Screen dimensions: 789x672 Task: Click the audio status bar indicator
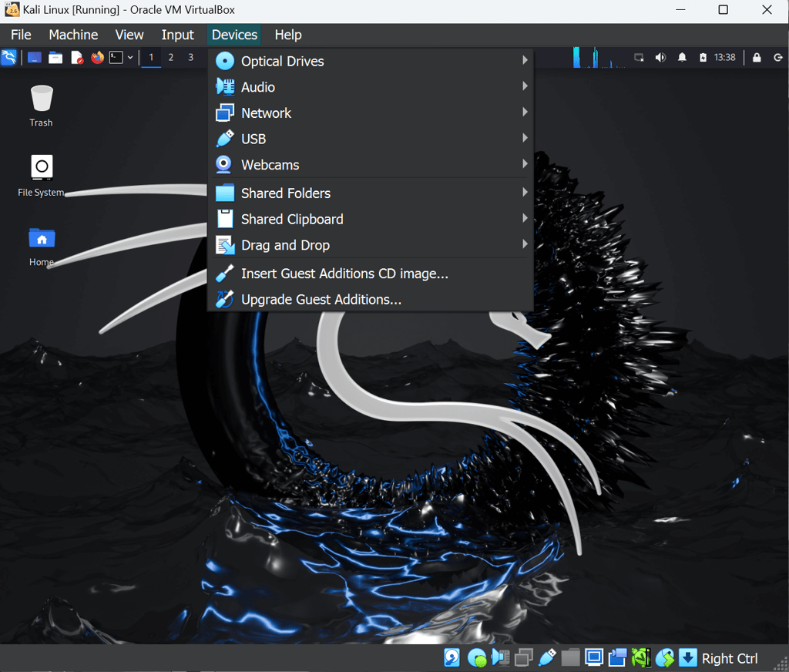coord(500,657)
